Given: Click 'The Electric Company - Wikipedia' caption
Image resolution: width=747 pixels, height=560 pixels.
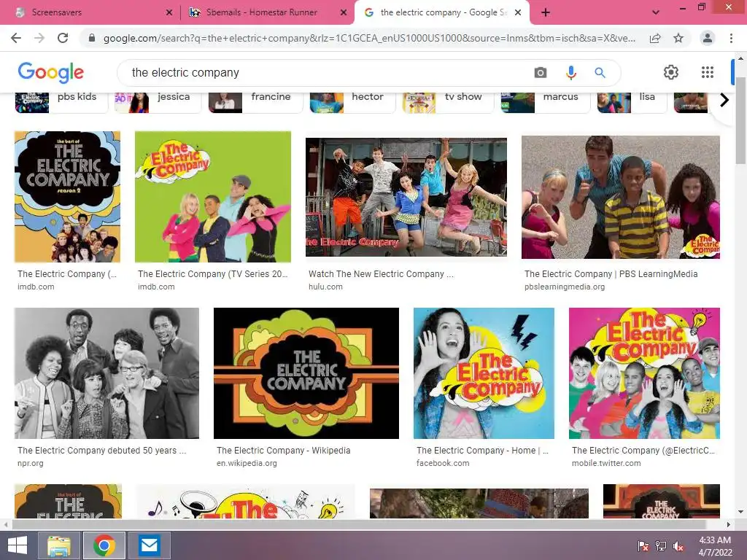Looking at the screenshot, I should 284,451.
